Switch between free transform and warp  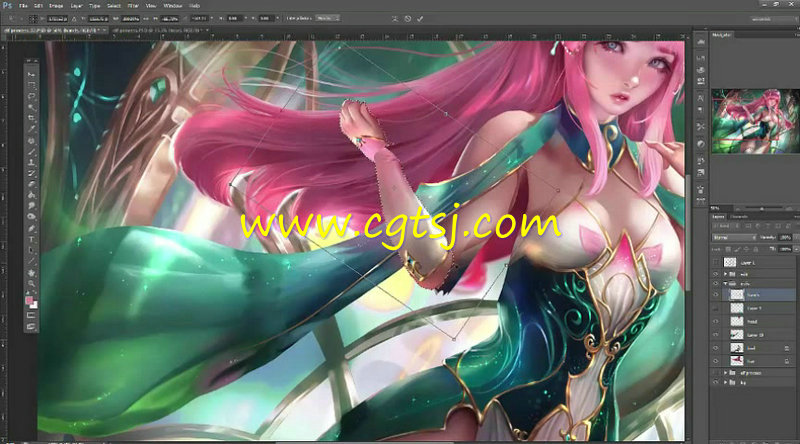(395, 18)
